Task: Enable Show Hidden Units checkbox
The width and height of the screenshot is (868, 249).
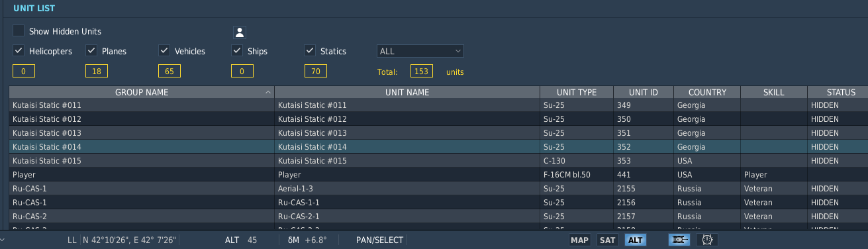Action: coord(19,31)
